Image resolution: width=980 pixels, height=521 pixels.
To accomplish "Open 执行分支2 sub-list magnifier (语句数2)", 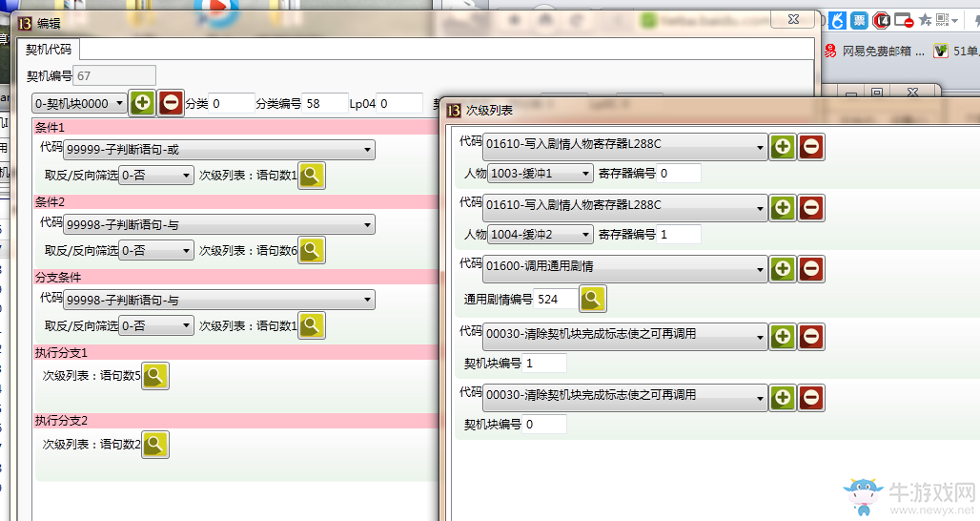I will pos(155,445).
